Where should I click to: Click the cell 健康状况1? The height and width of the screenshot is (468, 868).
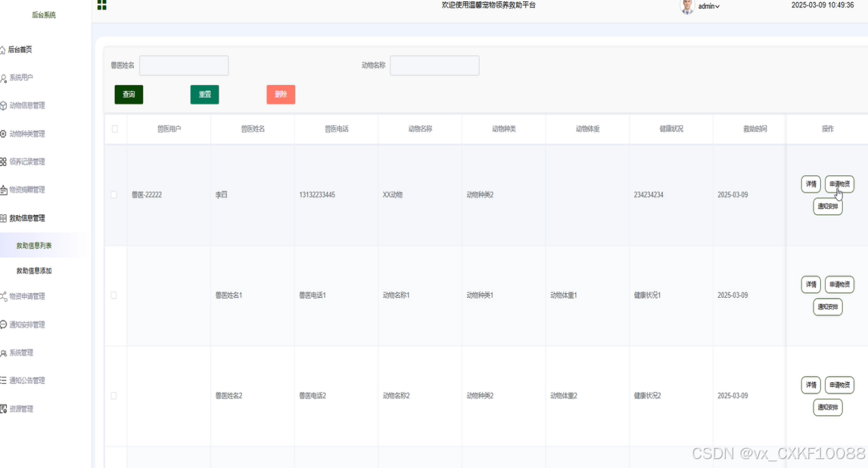pyautogui.click(x=647, y=295)
